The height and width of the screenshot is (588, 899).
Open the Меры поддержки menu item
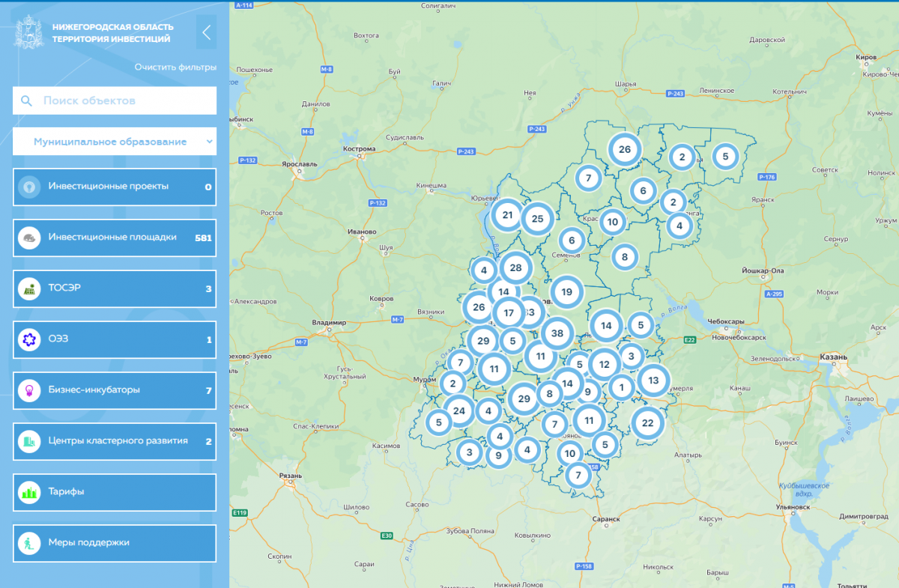point(115,543)
